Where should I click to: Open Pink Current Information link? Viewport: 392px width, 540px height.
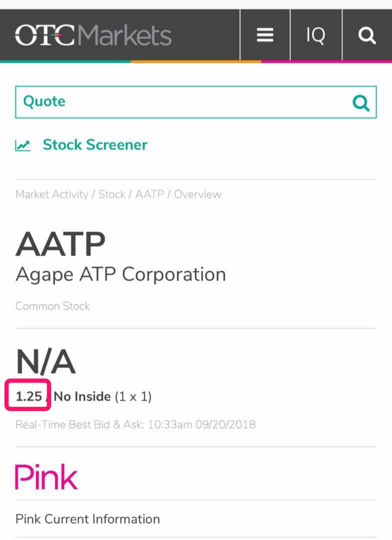(88, 519)
